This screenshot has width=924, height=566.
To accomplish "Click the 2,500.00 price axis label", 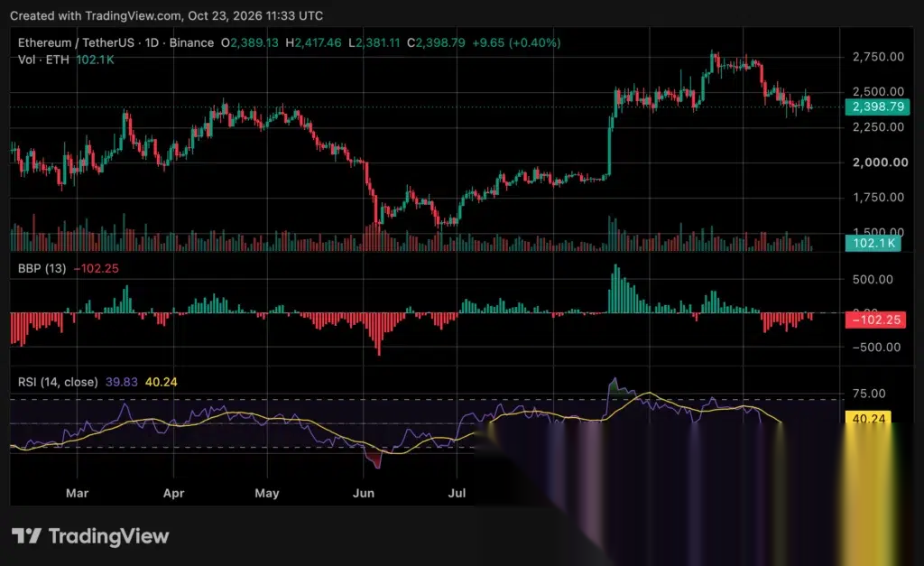I will click(x=878, y=91).
